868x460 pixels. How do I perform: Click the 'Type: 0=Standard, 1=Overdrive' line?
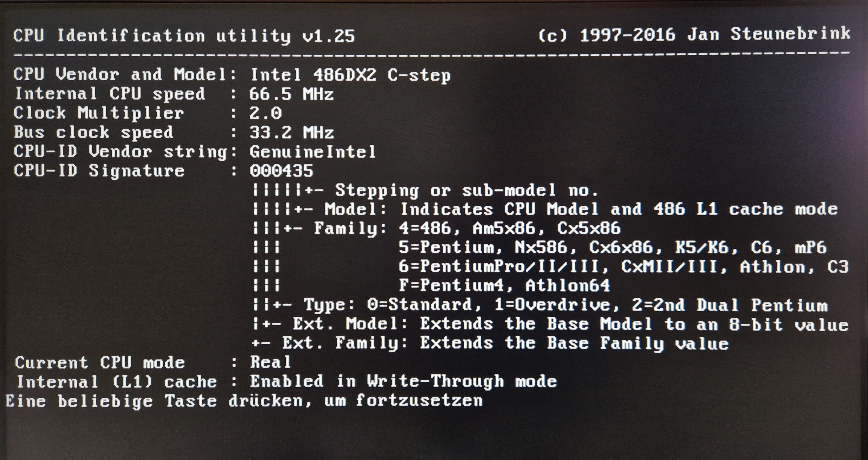[x=540, y=305]
